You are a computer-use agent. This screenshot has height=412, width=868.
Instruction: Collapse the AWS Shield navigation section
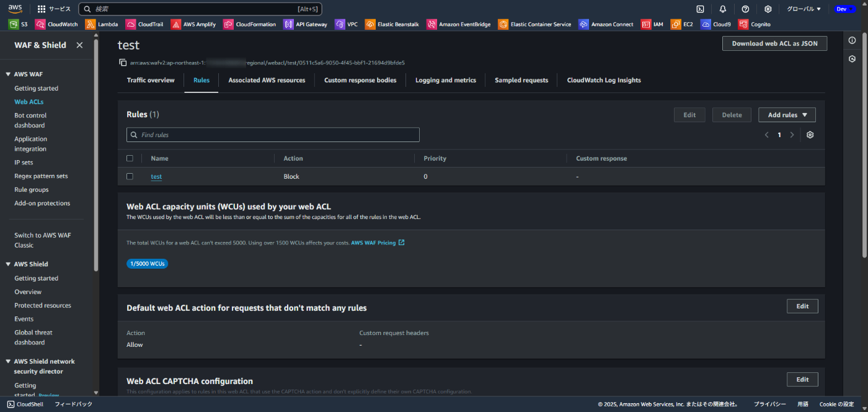7,264
